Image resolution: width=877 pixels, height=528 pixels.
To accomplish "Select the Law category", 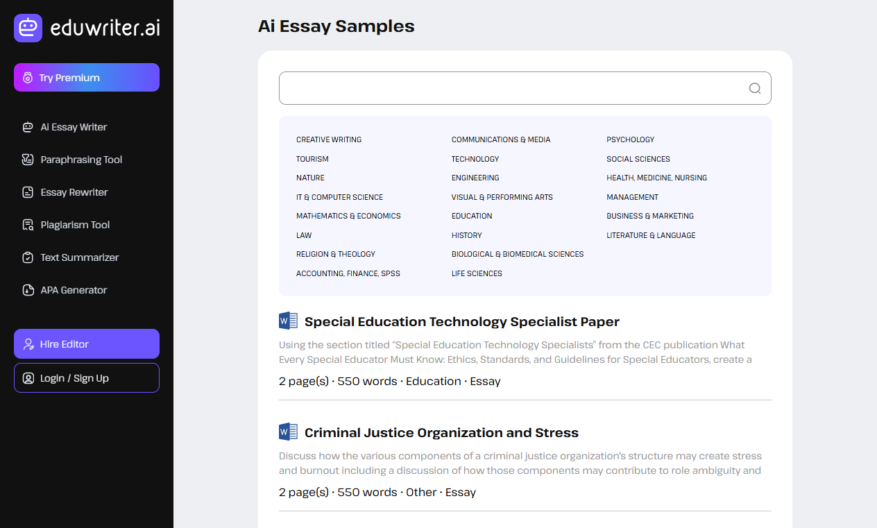I will [x=304, y=235].
